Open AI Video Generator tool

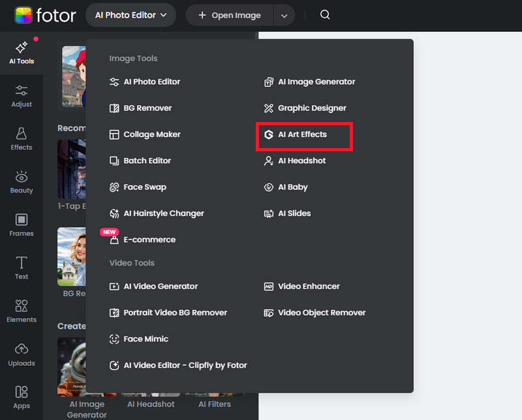click(x=154, y=286)
